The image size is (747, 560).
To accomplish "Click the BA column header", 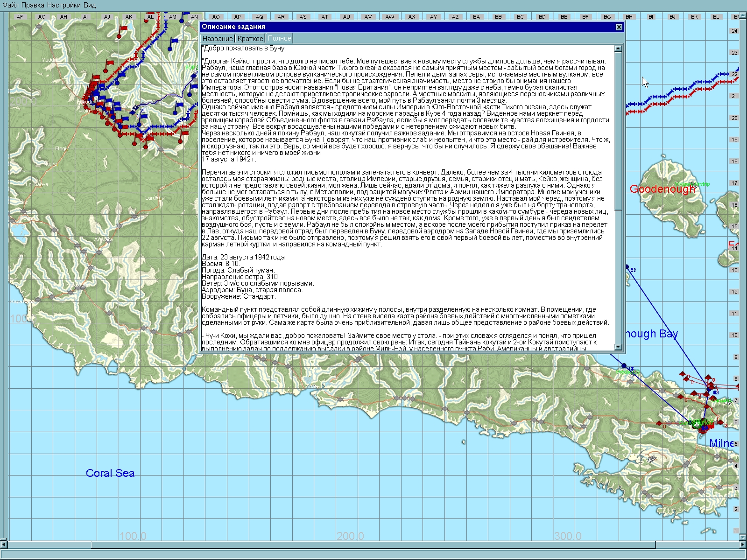I will coord(477,17).
